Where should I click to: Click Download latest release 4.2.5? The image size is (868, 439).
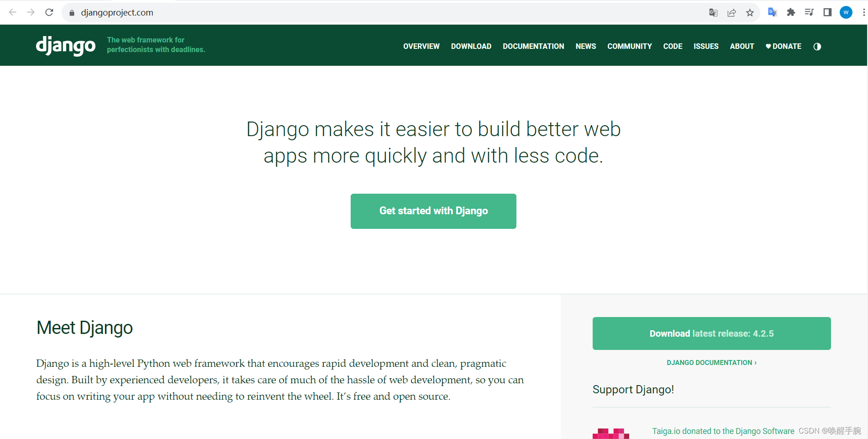tap(711, 333)
